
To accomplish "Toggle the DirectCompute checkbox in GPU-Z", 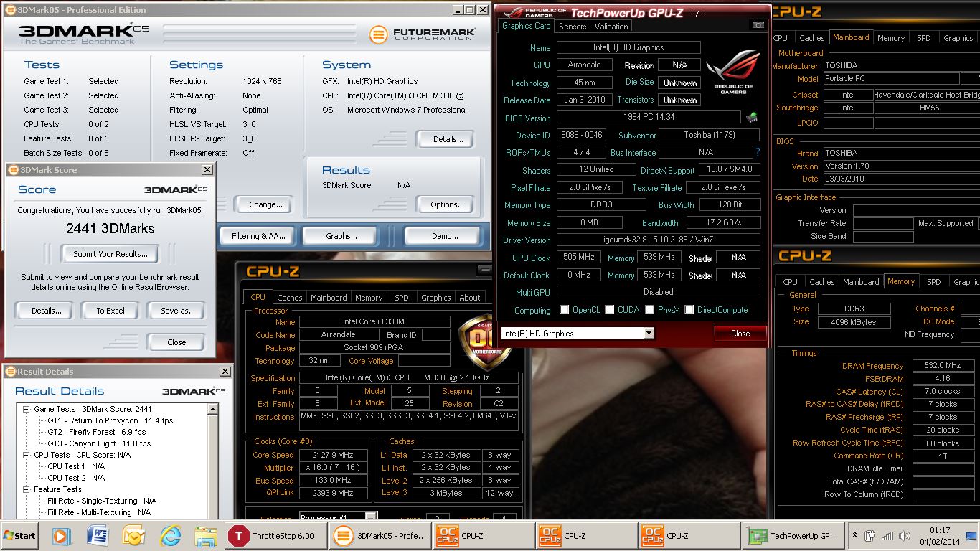I will (x=689, y=310).
